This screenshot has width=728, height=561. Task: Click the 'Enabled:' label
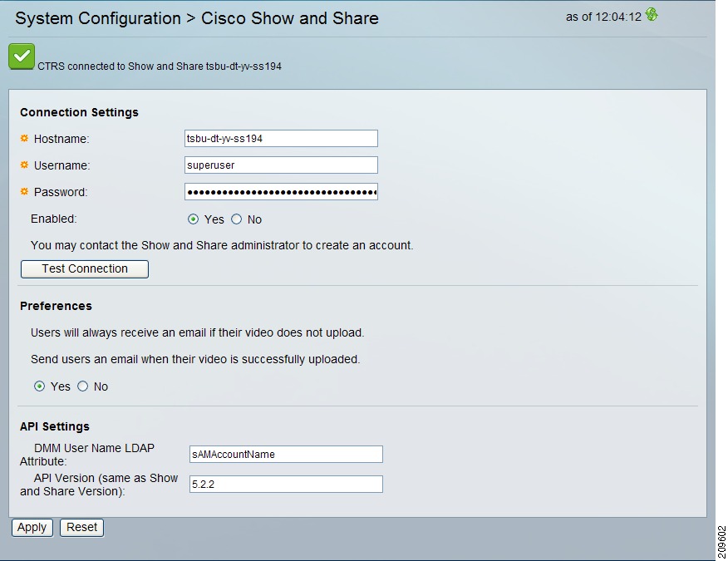pos(53,219)
